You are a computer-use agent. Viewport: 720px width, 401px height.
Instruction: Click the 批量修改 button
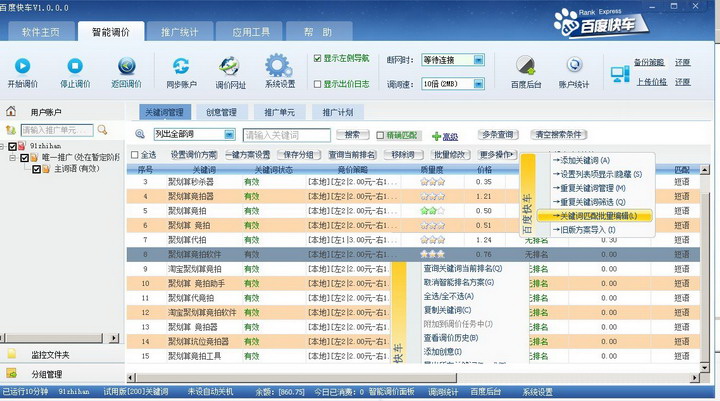450,155
